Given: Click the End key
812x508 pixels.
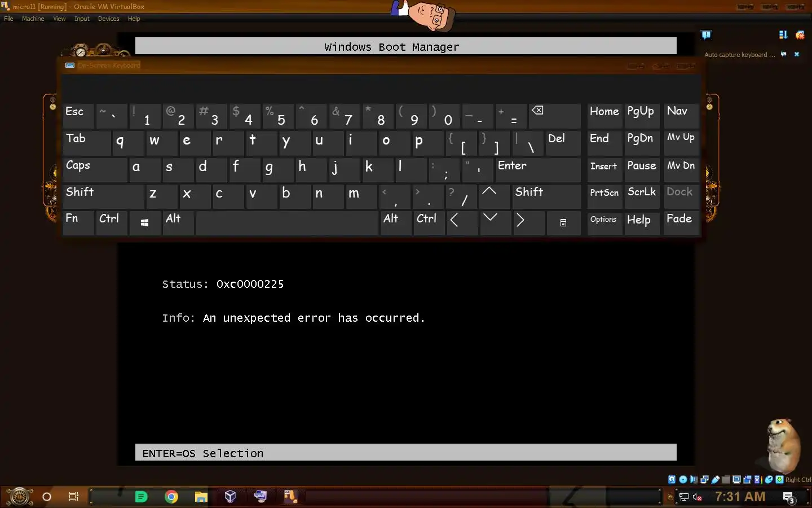Looking at the screenshot, I should coord(604,143).
